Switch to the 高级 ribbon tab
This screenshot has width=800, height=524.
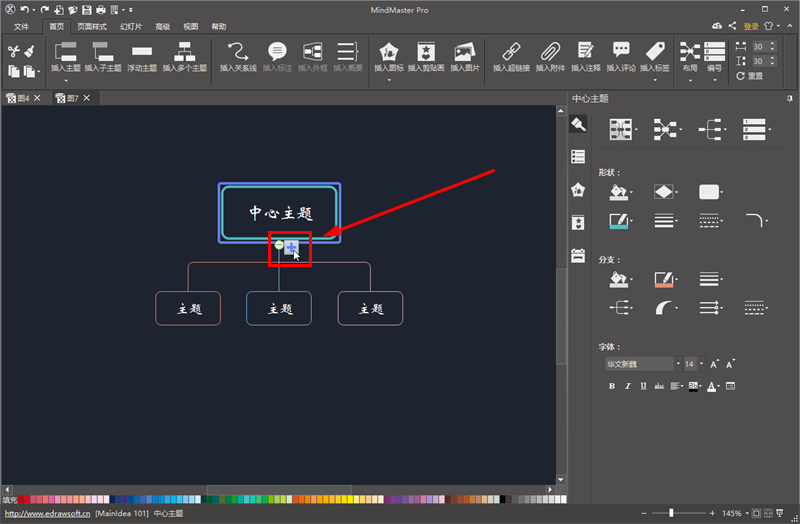tap(162, 27)
